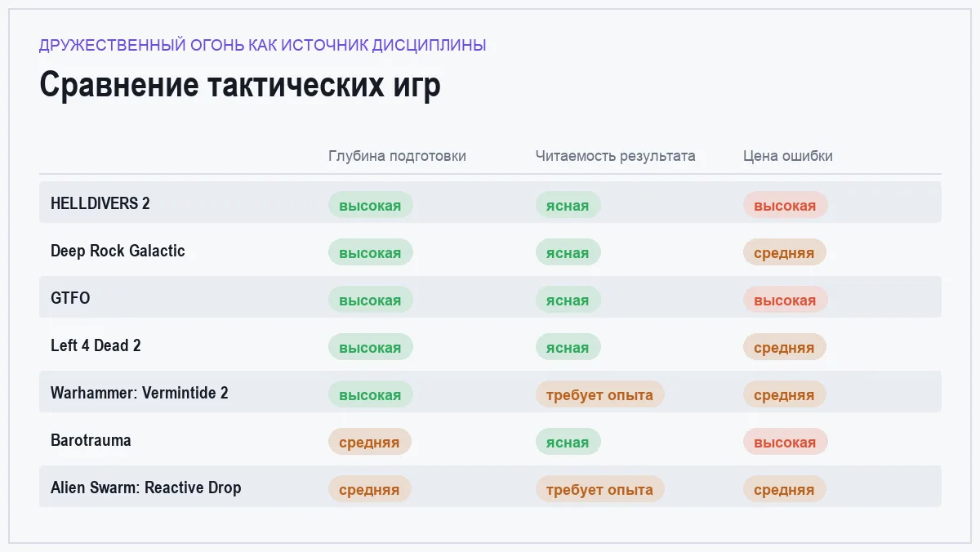Viewport: 980px width, 552px height.
Task: Select the GTFO row name
Action: [70, 298]
